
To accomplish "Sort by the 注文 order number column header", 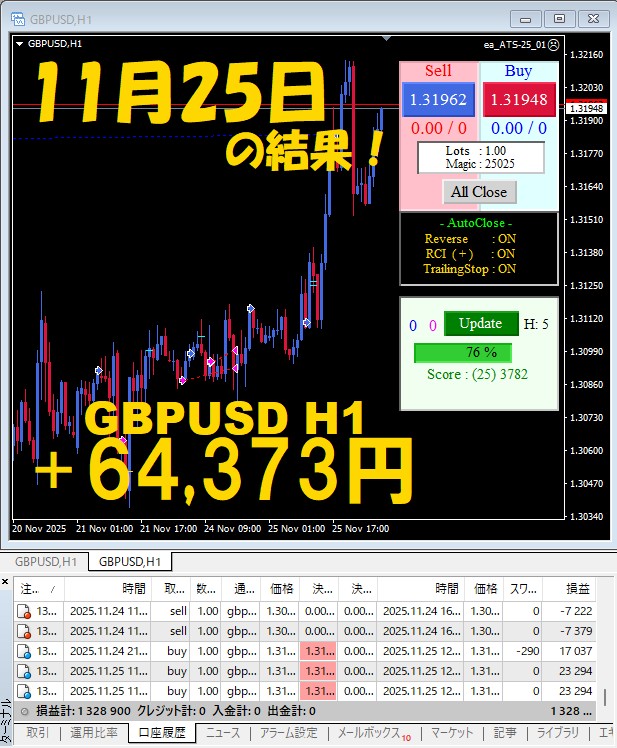I will click(x=39, y=589).
